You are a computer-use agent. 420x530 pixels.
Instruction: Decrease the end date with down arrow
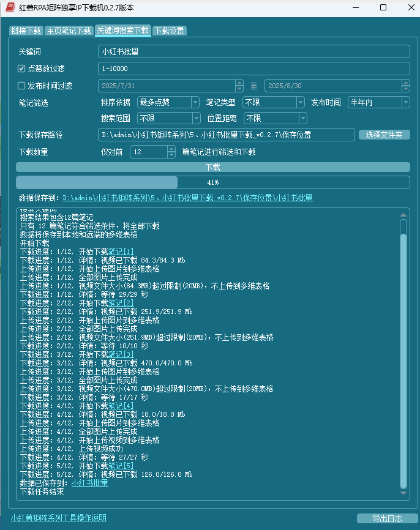tap(406, 89)
